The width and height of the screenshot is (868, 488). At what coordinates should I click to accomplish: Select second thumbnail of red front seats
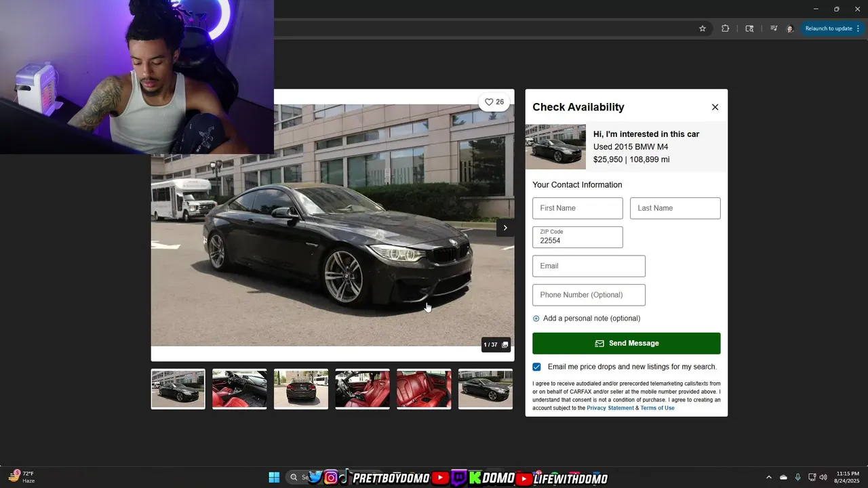click(239, 389)
